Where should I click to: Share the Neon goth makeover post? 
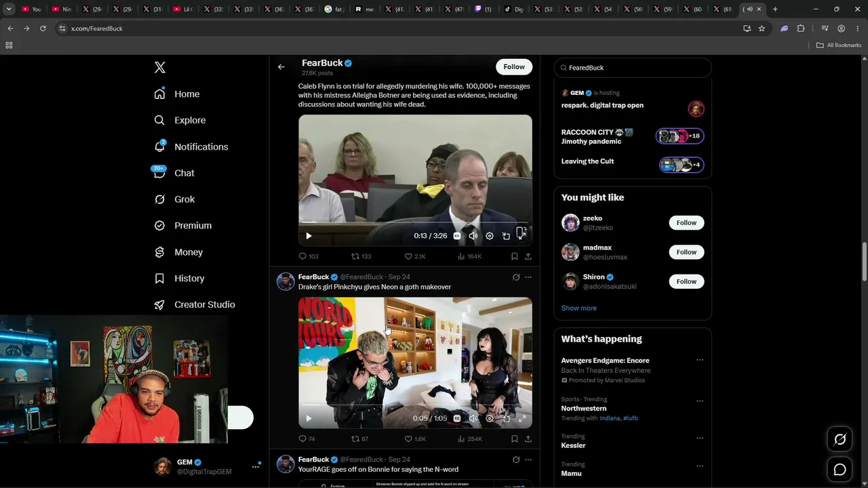point(528,439)
